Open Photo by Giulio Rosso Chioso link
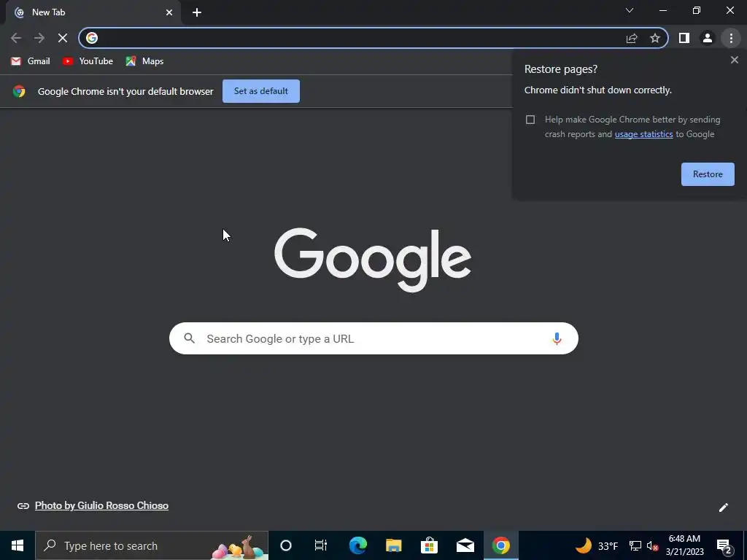Image resolution: width=747 pixels, height=560 pixels. pos(101,505)
